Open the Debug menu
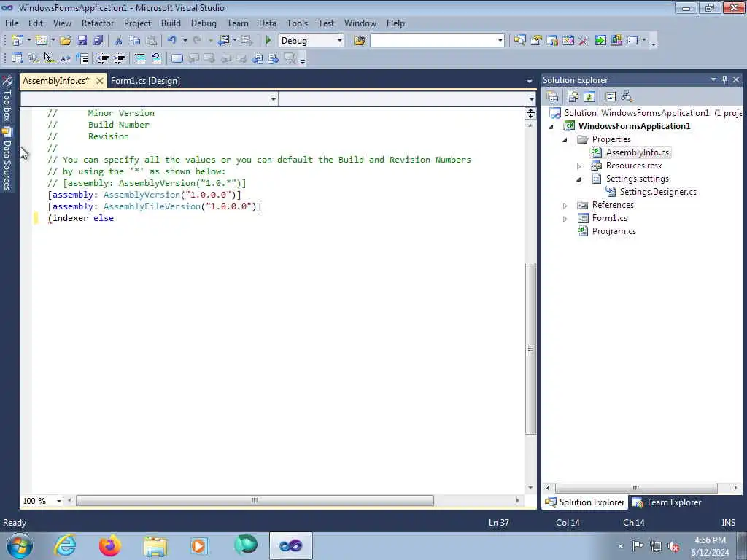Image resolution: width=747 pixels, height=560 pixels. pos(204,23)
